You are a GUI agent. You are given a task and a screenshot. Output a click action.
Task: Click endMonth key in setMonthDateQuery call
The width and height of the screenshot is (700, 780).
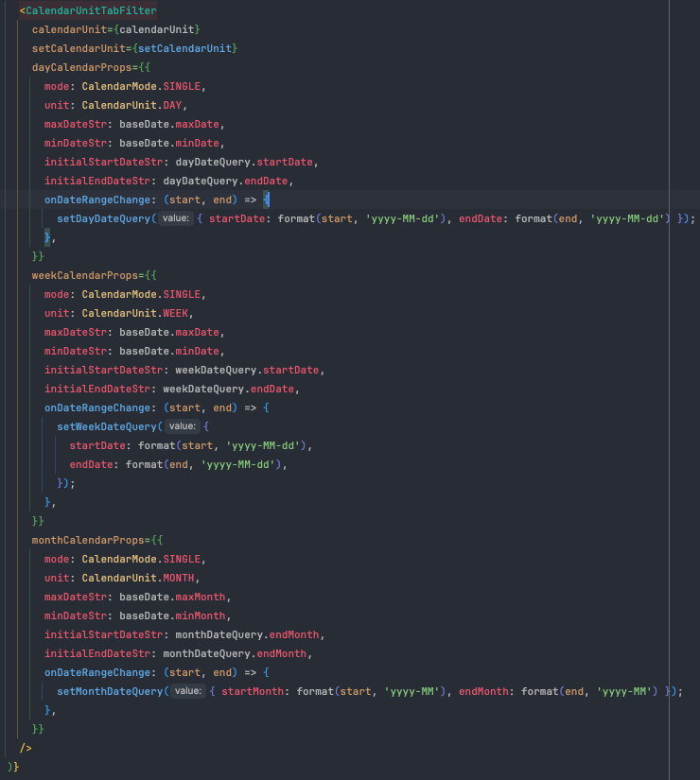pos(483,691)
